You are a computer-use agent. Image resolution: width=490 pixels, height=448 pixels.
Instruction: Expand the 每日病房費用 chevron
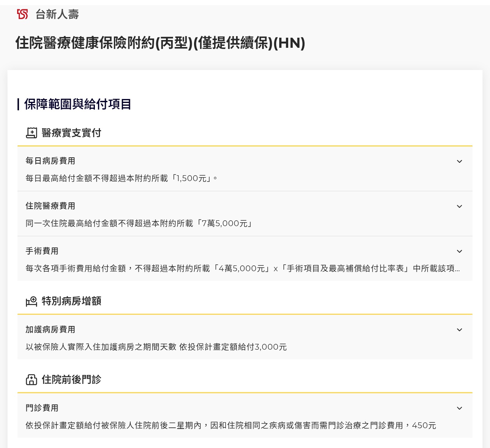459,161
